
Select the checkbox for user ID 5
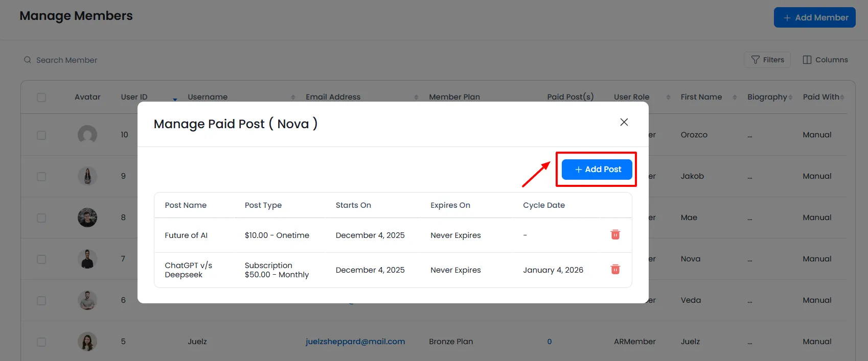coord(41,342)
